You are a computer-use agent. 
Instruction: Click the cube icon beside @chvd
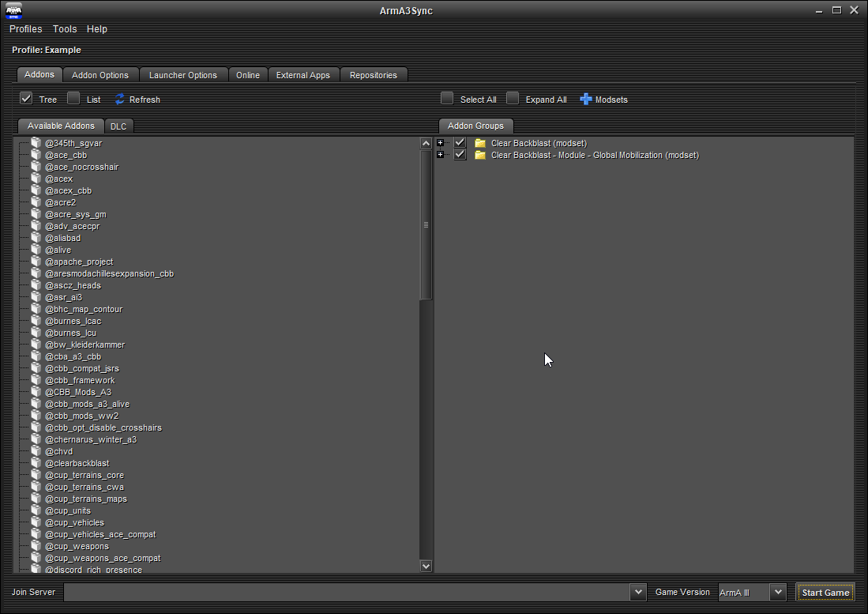pyautogui.click(x=36, y=451)
